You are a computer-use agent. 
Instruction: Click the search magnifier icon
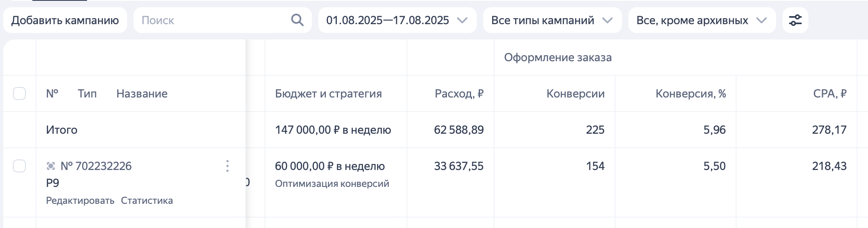click(297, 20)
